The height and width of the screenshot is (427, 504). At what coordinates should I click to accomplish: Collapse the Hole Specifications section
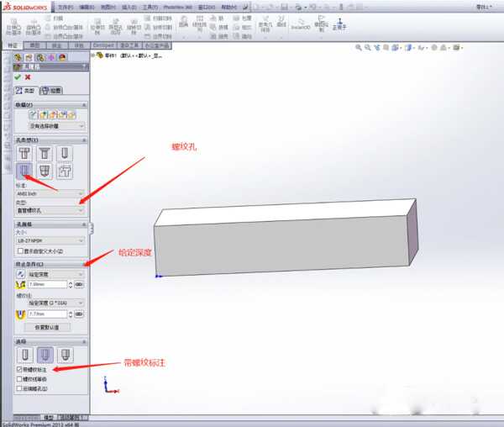click(50, 224)
